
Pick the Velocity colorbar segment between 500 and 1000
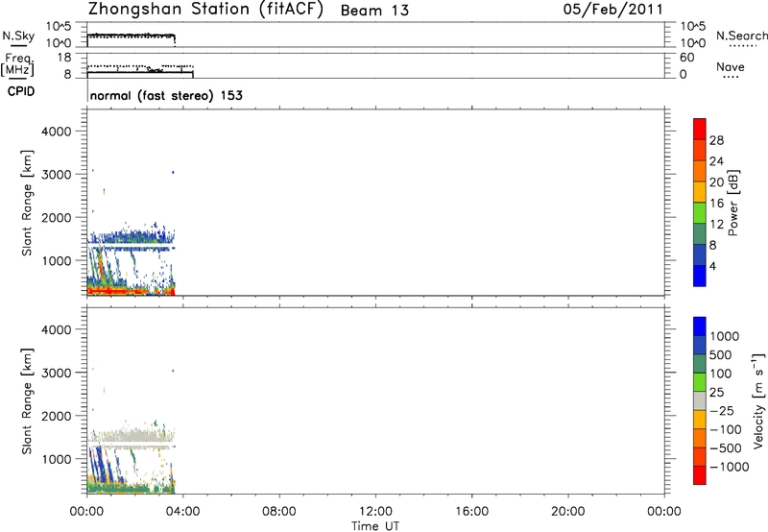700,345
